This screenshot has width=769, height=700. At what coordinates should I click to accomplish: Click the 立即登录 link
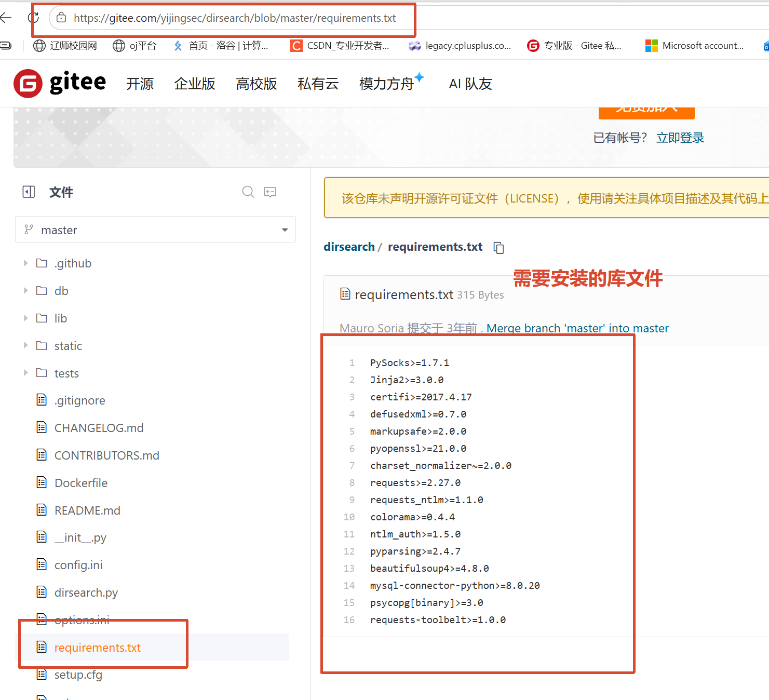point(680,138)
